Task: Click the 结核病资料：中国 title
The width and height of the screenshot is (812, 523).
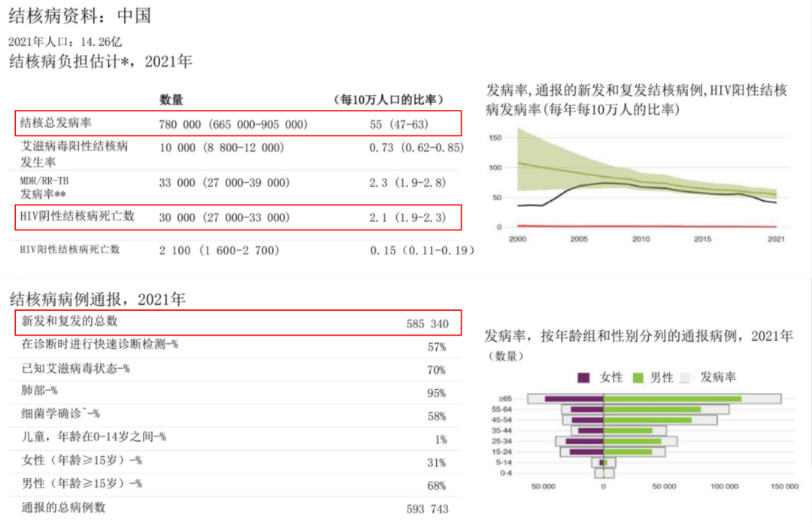Action: 80,17
